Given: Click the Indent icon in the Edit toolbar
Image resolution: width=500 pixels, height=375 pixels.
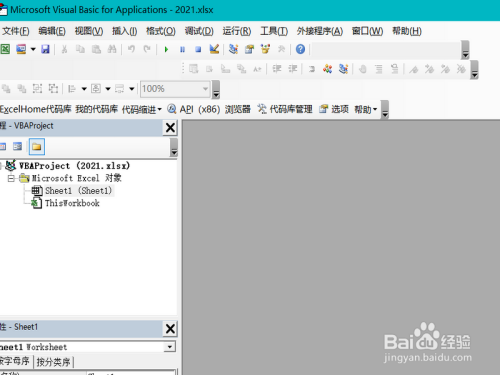Looking at the screenshot, I should (x=277, y=69).
